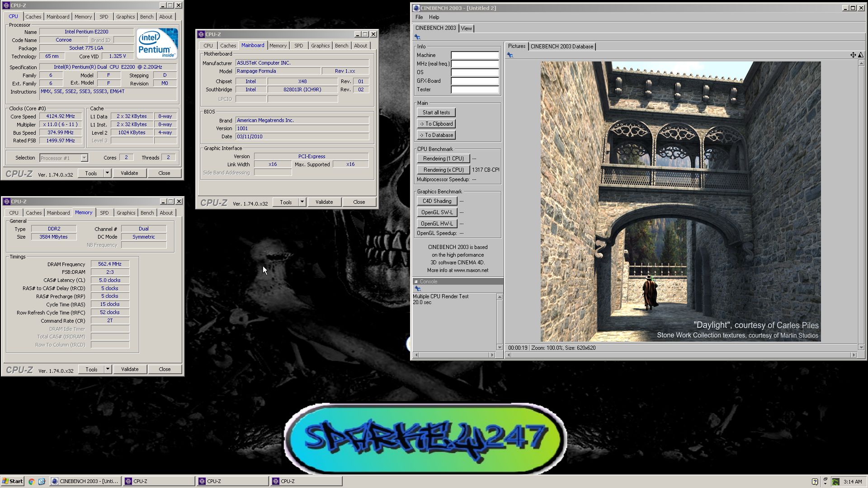Expand Tools dropdown arrow in CPU-Z Memory window
Screen dimensions: 868x488
tap(108, 369)
